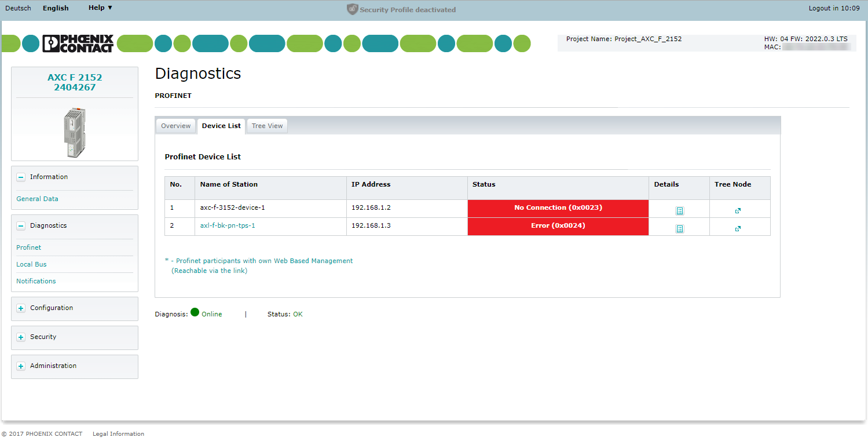Screen dimensions: 868x441
Task: Open the Help dropdown menu
Action: pos(100,8)
